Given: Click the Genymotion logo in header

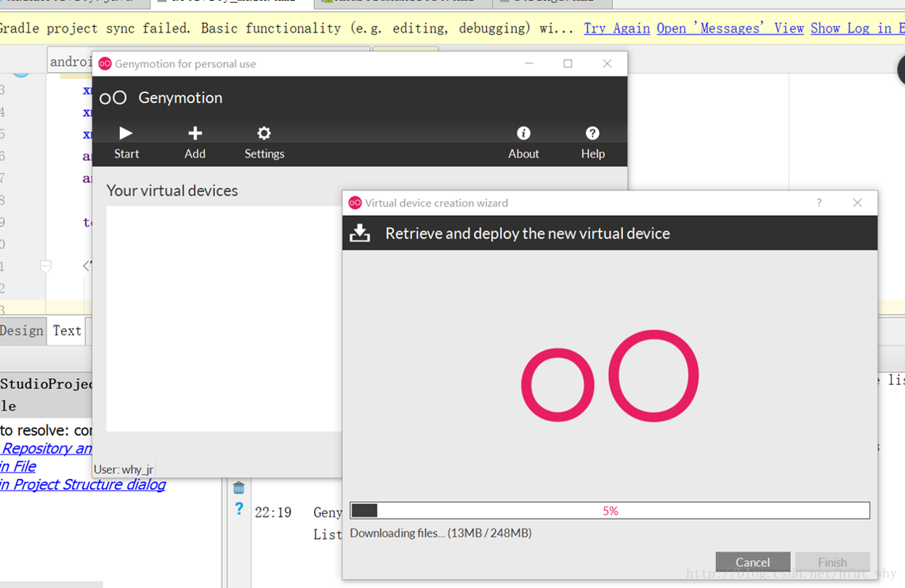Looking at the screenshot, I should [113, 97].
